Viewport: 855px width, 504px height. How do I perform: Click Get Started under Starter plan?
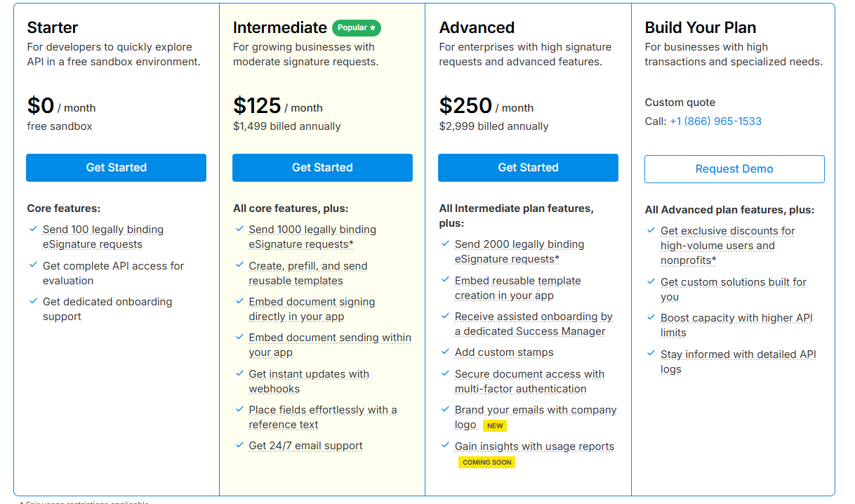click(116, 168)
